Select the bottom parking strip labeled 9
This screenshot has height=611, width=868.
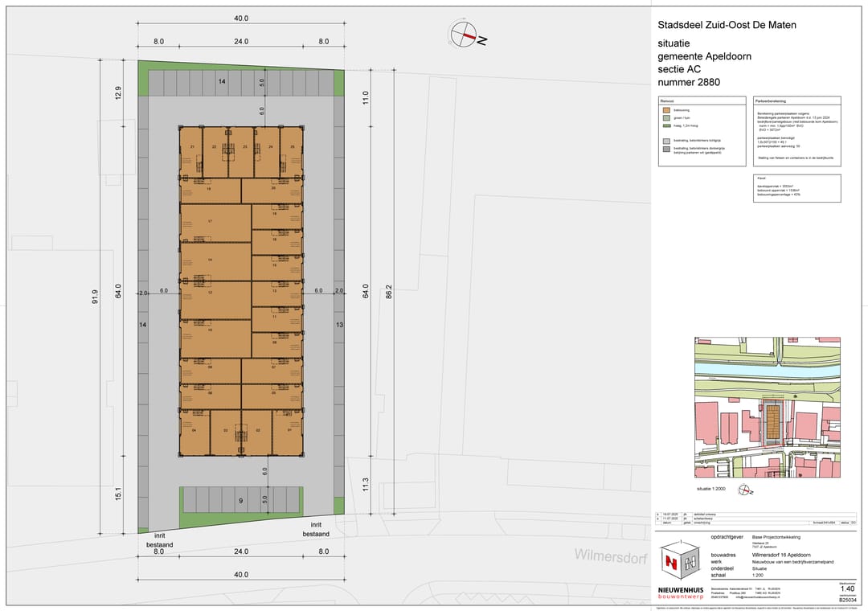coord(240,500)
